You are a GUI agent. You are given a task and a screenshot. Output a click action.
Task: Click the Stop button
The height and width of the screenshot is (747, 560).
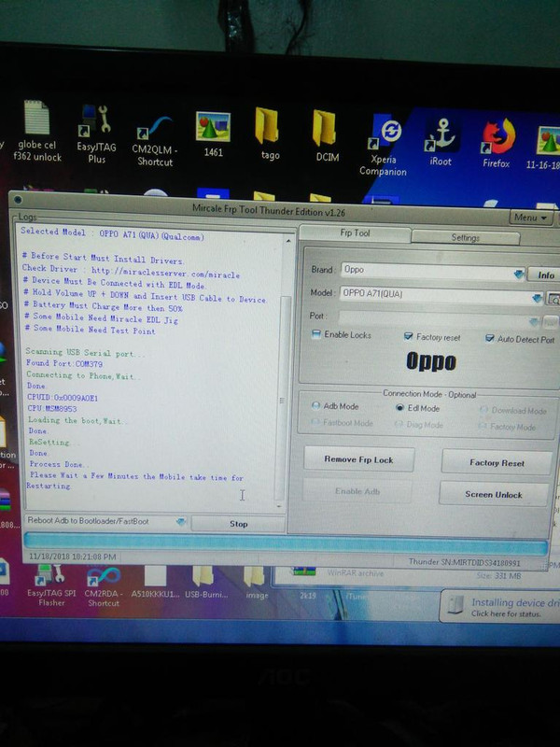point(238,524)
